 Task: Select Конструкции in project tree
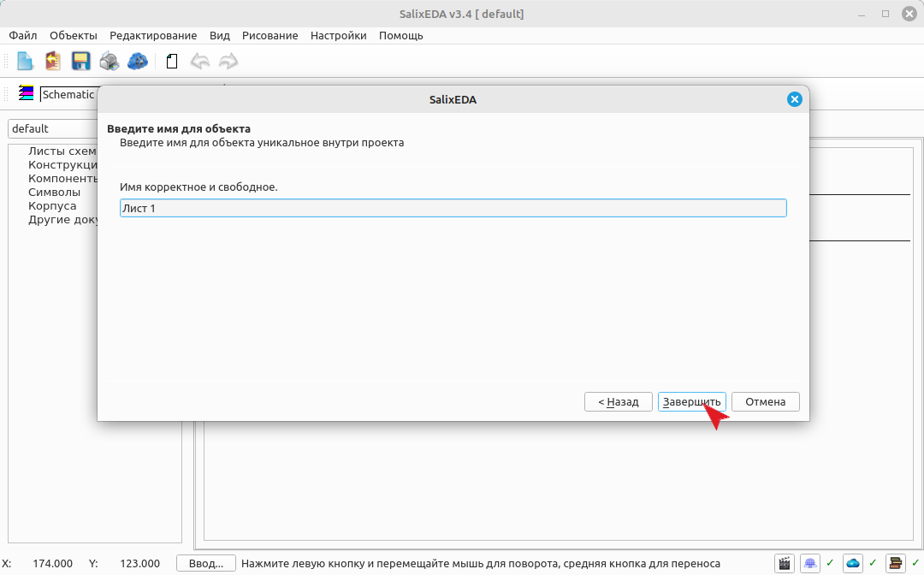pyautogui.click(x=62, y=164)
